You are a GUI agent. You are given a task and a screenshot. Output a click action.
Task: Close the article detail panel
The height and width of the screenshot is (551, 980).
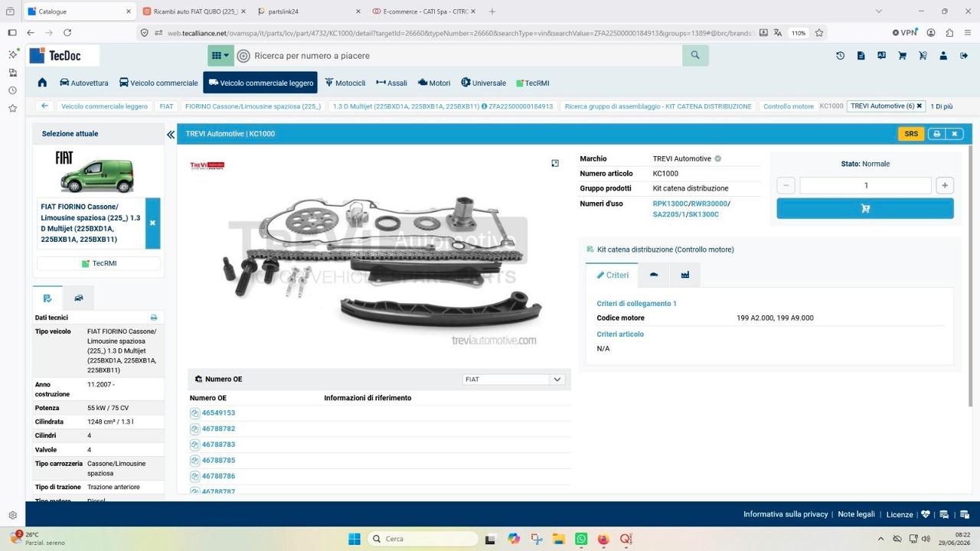[x=954, y=134]
